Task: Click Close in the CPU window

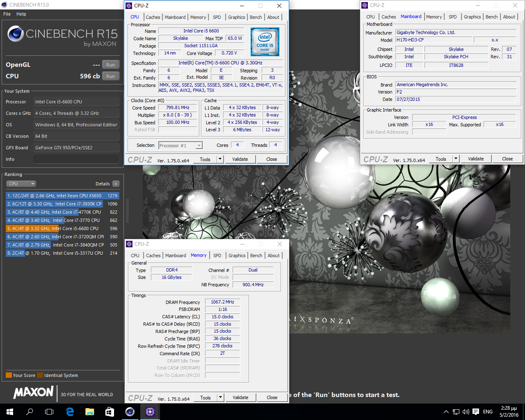Action: (x=272, y=160)
